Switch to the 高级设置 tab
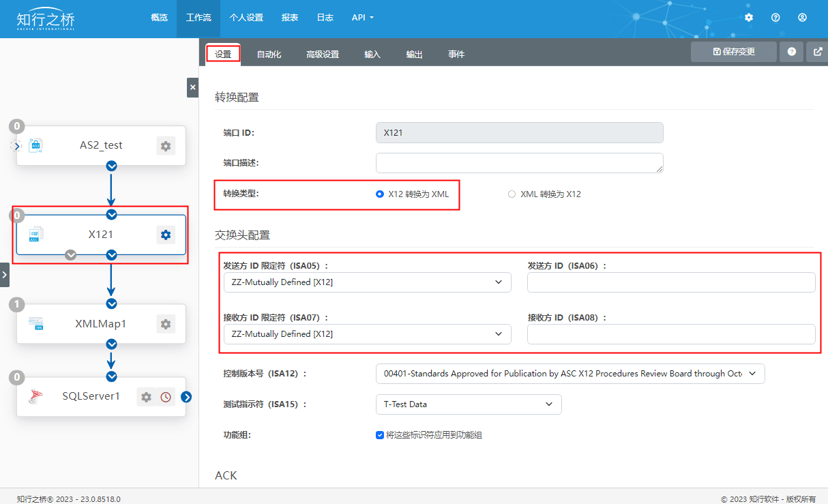 (323, 55)
